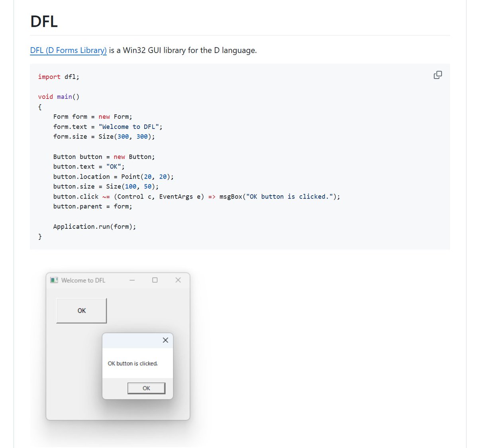
Task: Copy the code block with the copy icon
Action: 438,75
